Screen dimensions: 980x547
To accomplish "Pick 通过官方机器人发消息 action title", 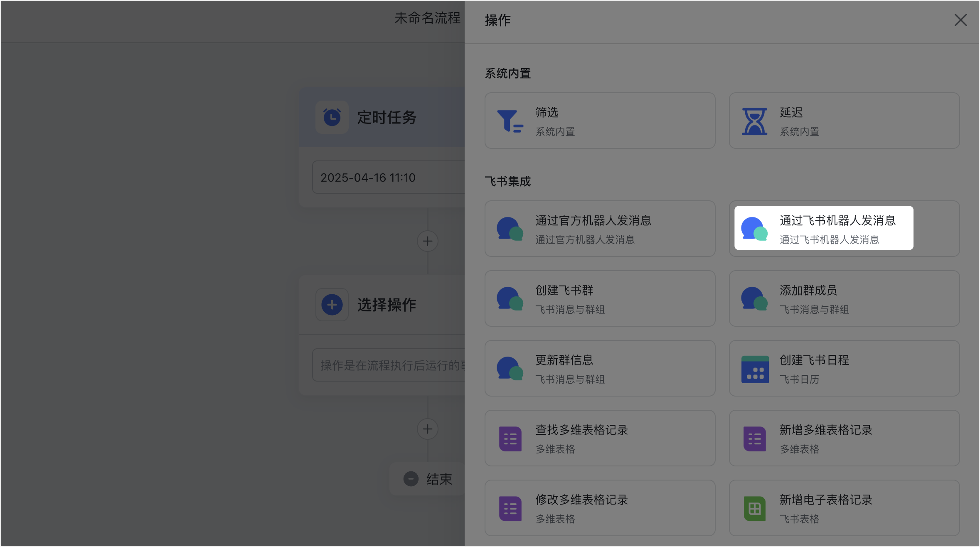I will [x=593, y=220].
